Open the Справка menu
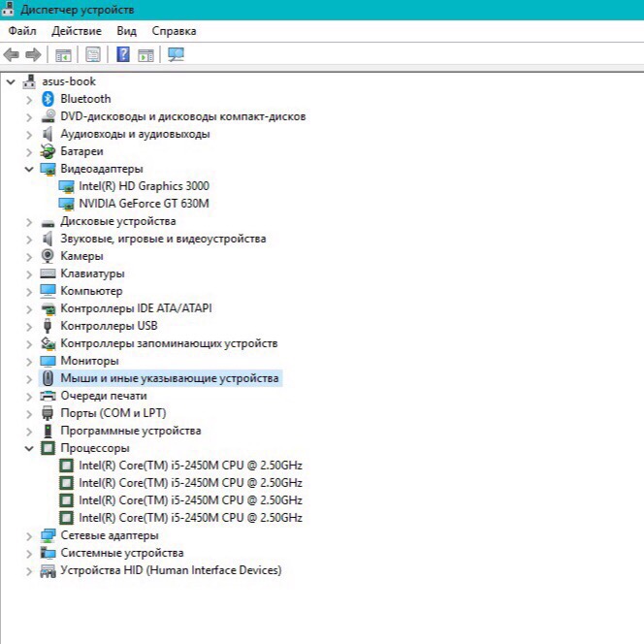644x644 pixels. tap(174, 31)
